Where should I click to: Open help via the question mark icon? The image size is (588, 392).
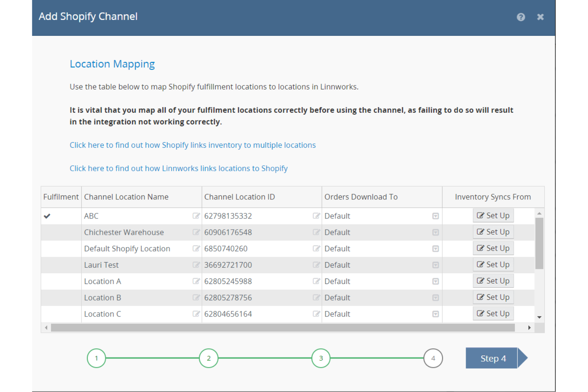521,17
